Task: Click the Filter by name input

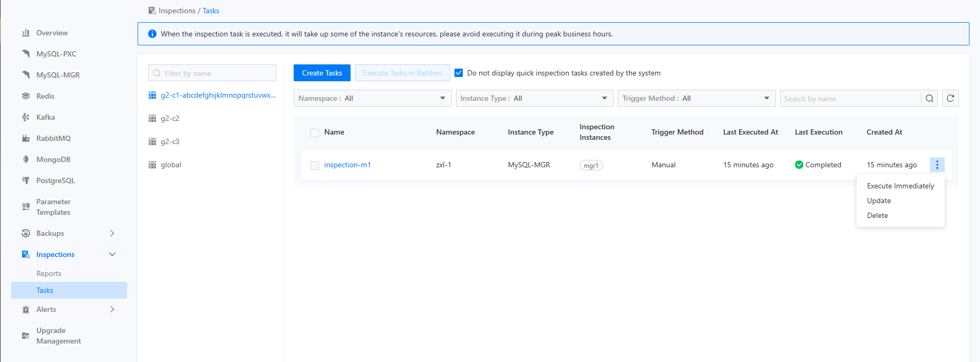Action: 217,73
